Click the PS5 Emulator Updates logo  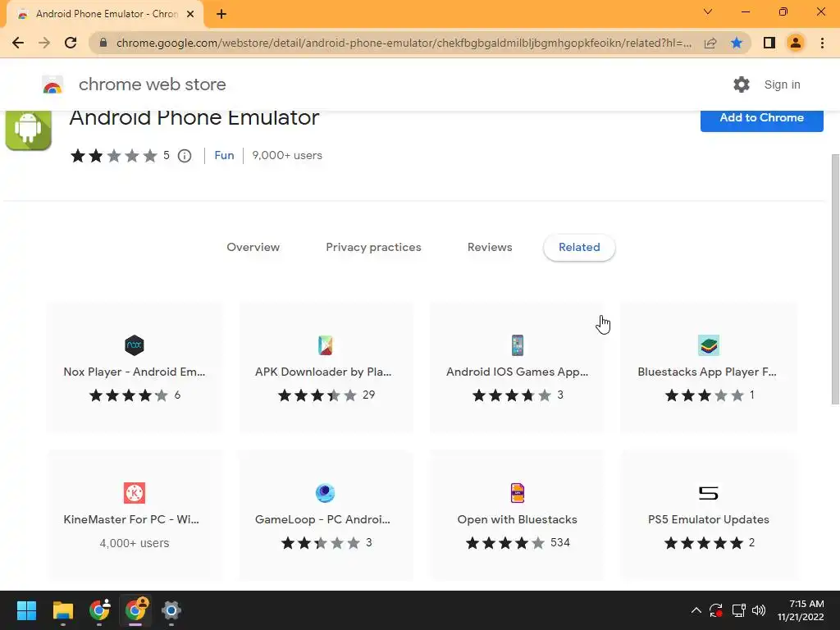click(708, 493)
